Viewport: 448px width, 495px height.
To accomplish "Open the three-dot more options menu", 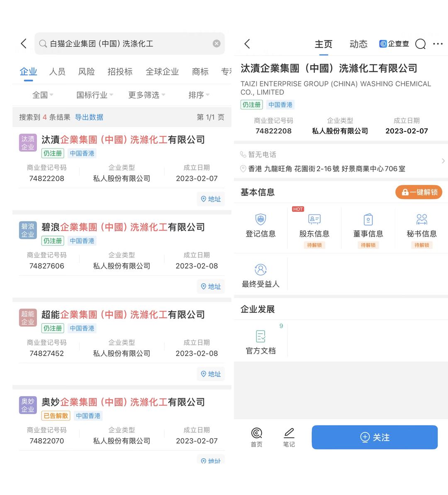I will click(438, 44).
